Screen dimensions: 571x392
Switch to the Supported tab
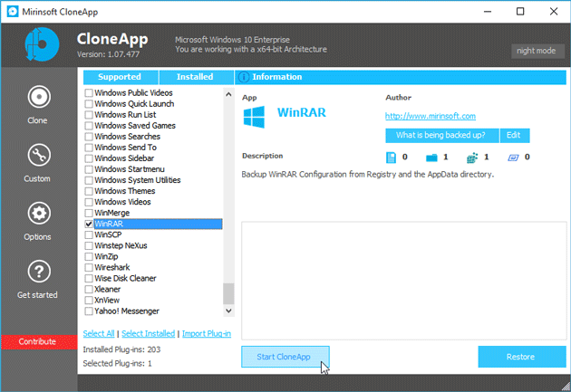[121, 77]
